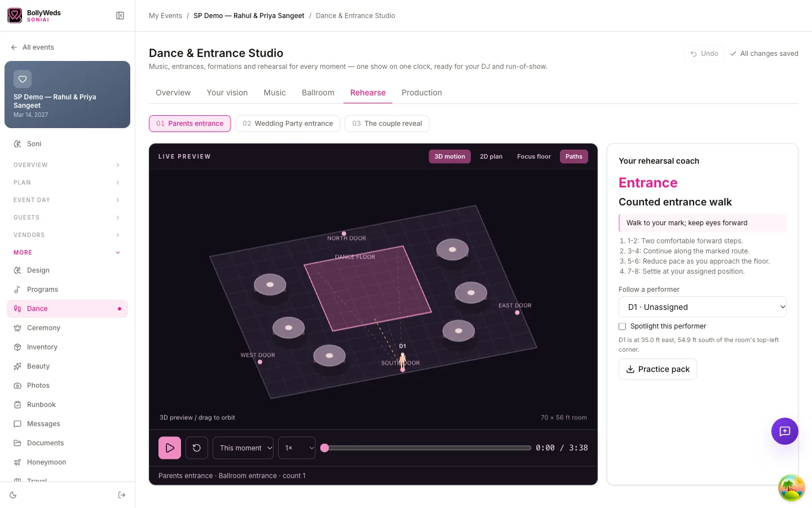Play the live preview

170,448
